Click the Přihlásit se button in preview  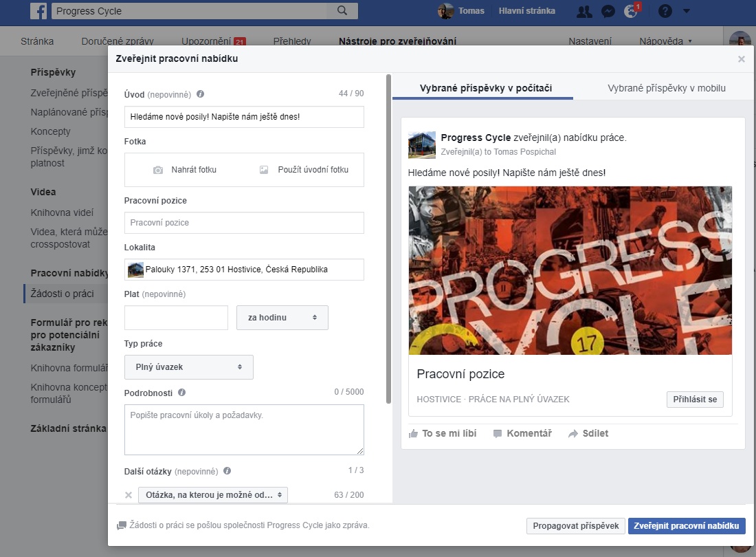[x=695, y=400]
